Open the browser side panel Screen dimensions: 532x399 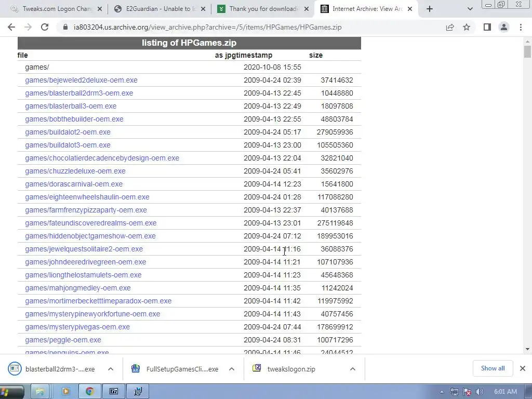tap(487, 27)
